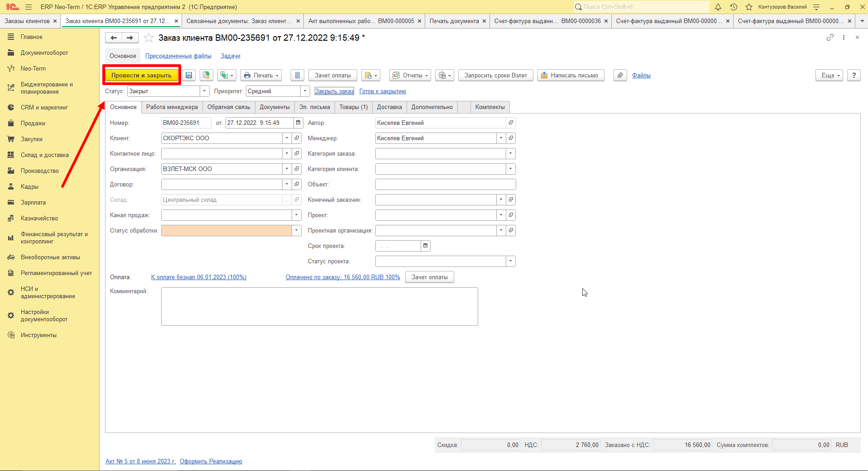The image size is (868, 471).
Task: Open the notifications bell icon
Action: pyautogui.click(x=718, y=7)
